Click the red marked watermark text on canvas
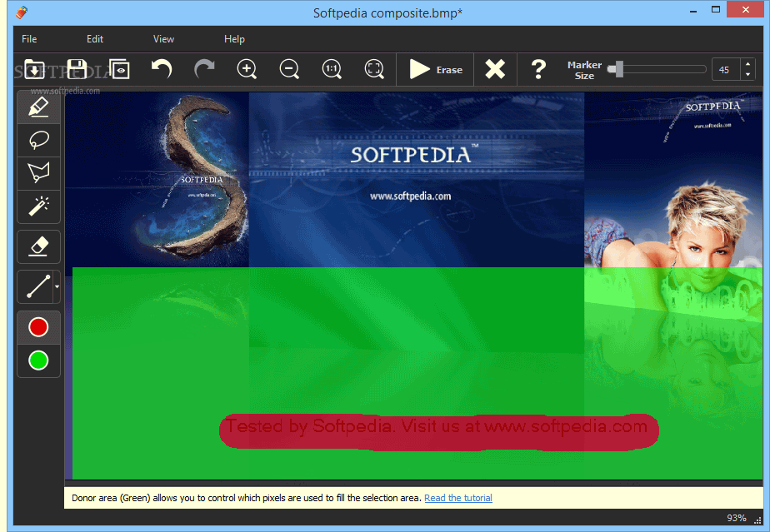Image resolution: width=770 pixels, height=532 pixels. click(438, 432)
